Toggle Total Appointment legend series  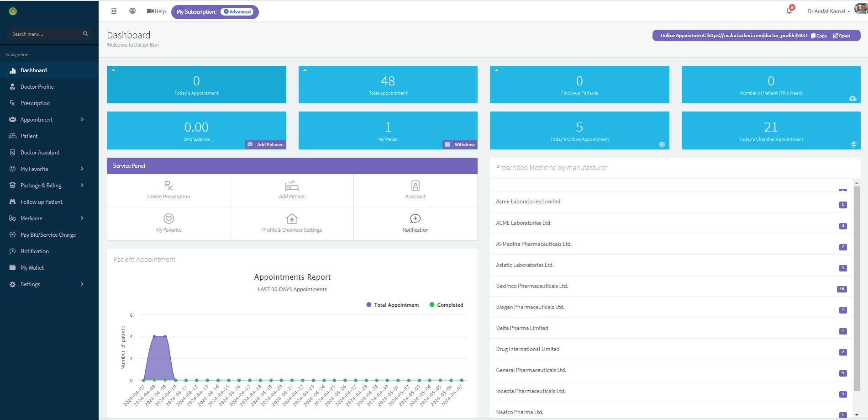(x=393, y=305)
